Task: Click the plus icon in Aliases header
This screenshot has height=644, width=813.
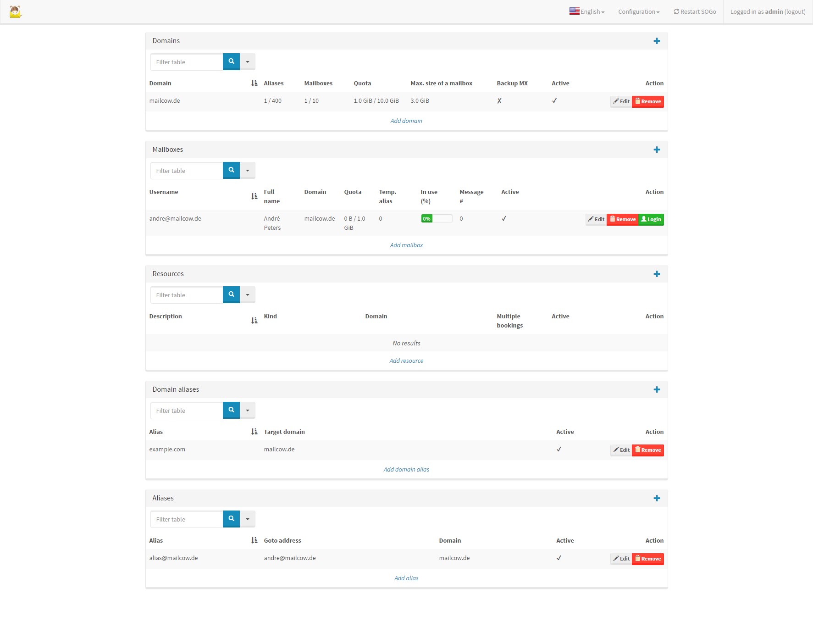Action: coord(657,499)
